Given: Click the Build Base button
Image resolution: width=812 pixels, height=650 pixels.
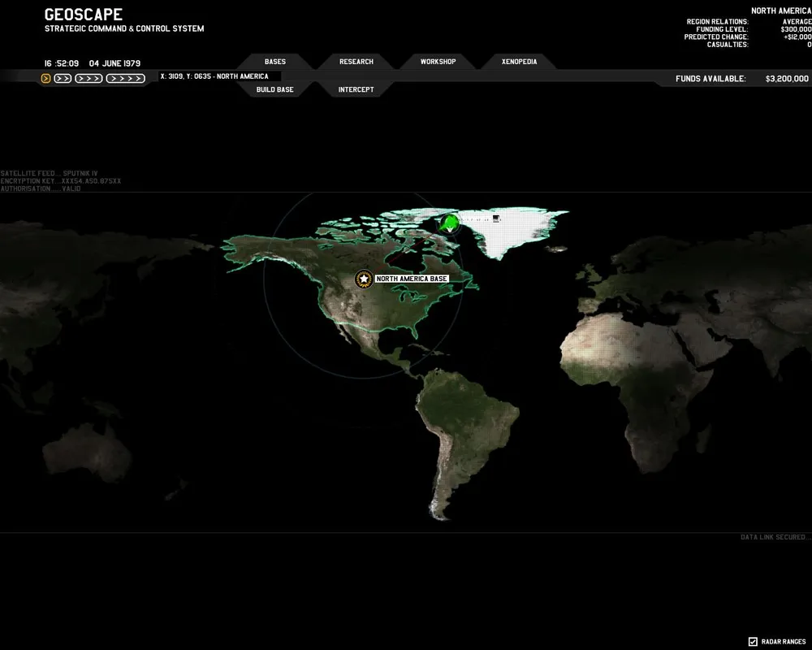Looking at the screenshot, I should click(275, 89).
